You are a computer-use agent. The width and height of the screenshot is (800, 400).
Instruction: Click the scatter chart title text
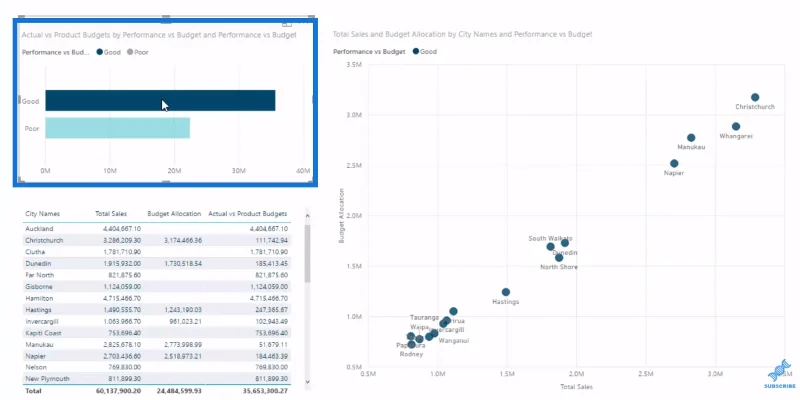462,35
